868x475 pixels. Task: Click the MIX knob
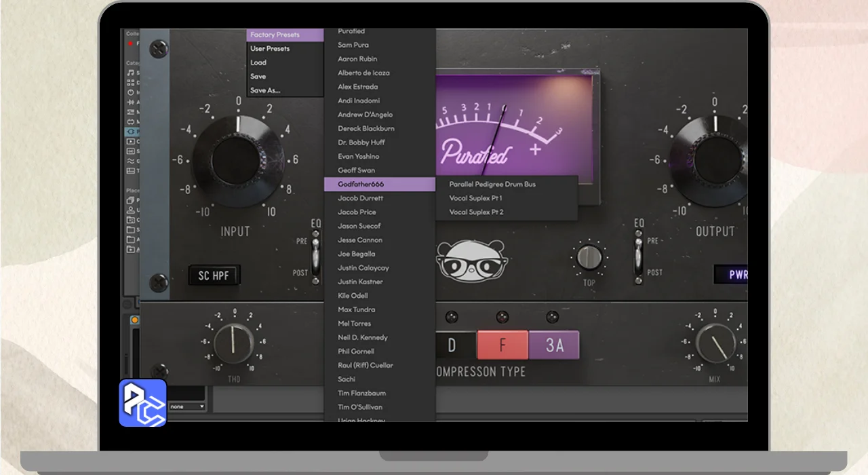(715, 343)
